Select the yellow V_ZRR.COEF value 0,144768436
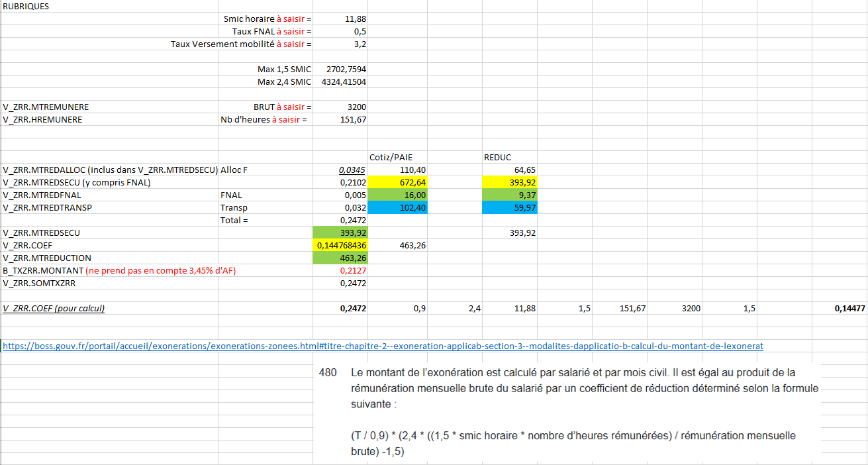868x465 pixels. 340,246
